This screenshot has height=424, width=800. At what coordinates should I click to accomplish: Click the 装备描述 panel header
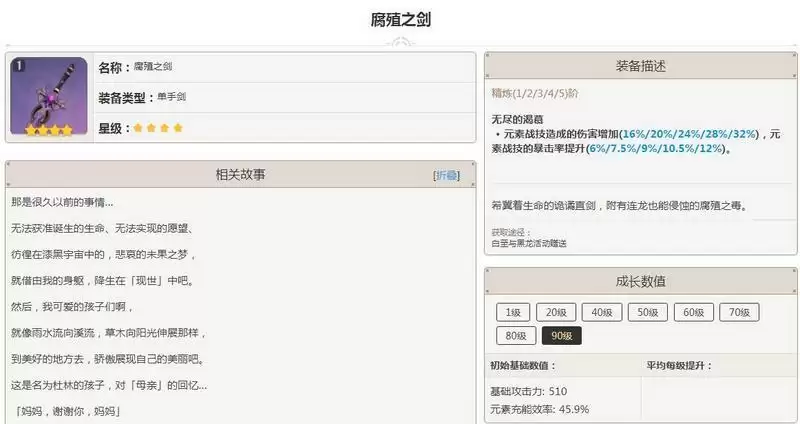click(640, 66)
